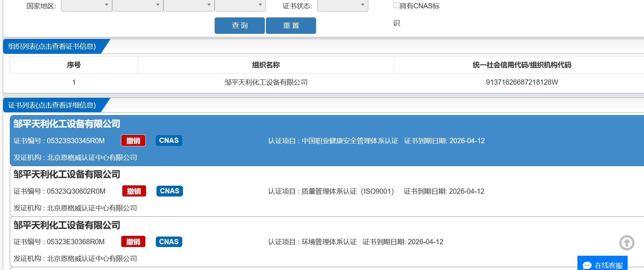Enable the 具有CNAS标识 checkbox

point(396,5)
